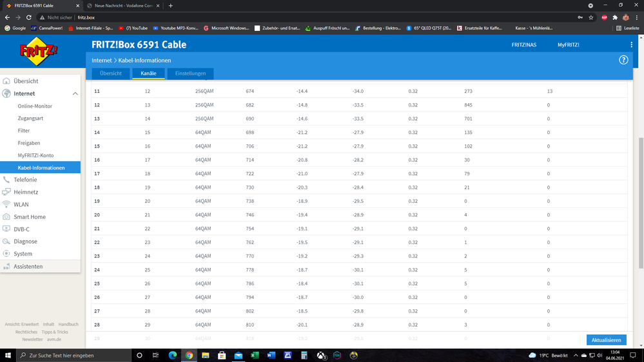Open Excel from the Windows taskbar
Screen dimensions: 644x362
[255, 355]
